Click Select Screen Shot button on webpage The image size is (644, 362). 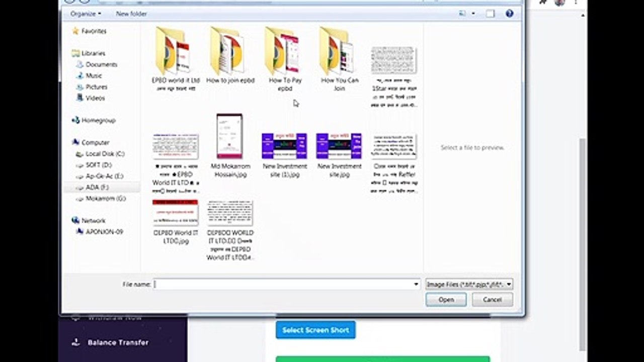(x=315, y=330)
